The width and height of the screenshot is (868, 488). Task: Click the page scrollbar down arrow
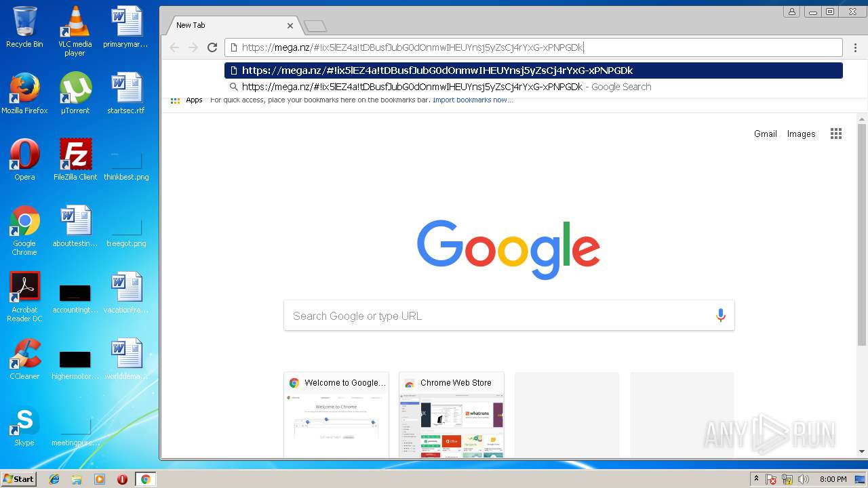coord(862,451)
